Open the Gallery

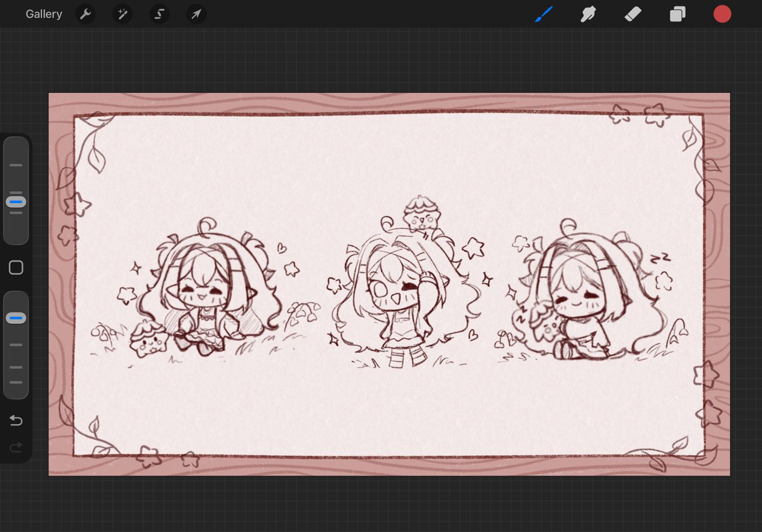(44, 14)
